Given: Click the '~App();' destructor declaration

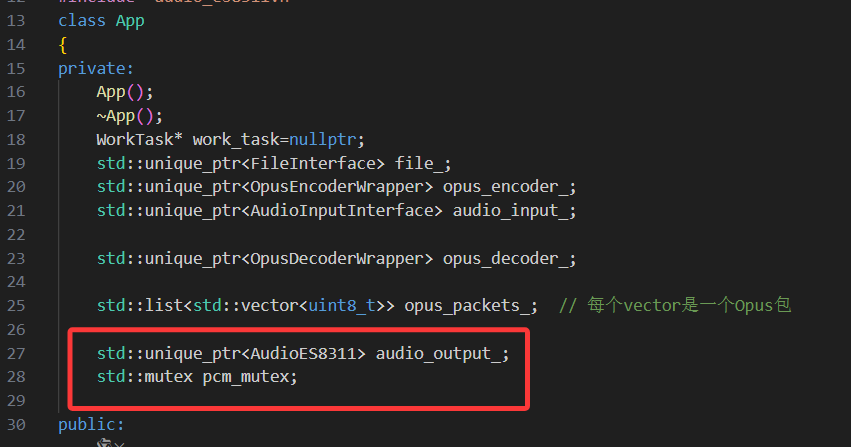Looking at the screenshot, I should pos(129,116).
